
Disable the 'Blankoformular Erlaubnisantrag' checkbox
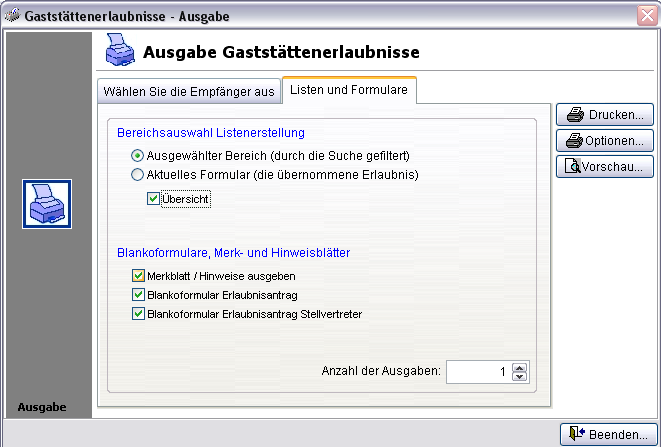coord(138,295)
